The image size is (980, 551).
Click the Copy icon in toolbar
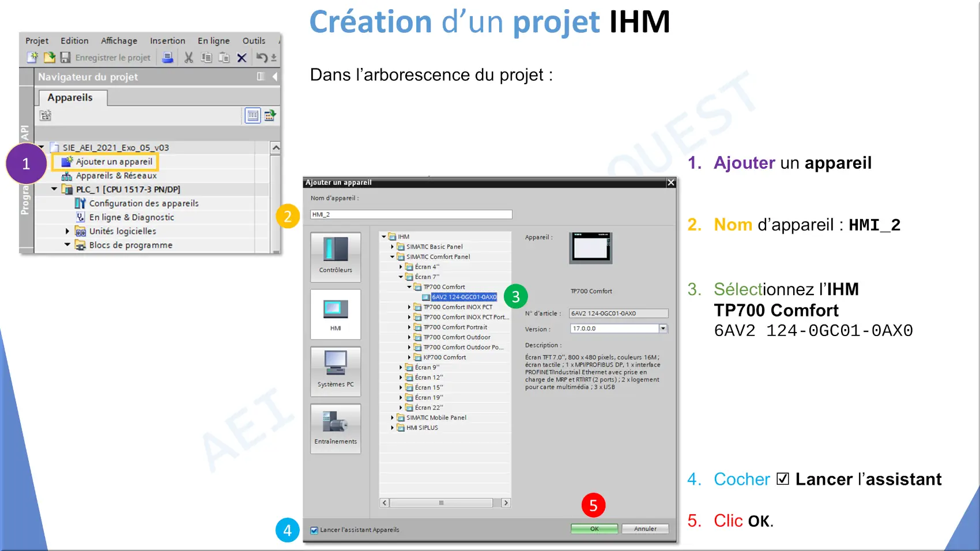click(x=206, y=58)
